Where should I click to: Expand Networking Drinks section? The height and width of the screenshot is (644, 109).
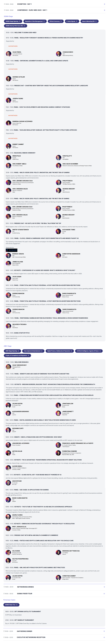(x=104, y=587)
